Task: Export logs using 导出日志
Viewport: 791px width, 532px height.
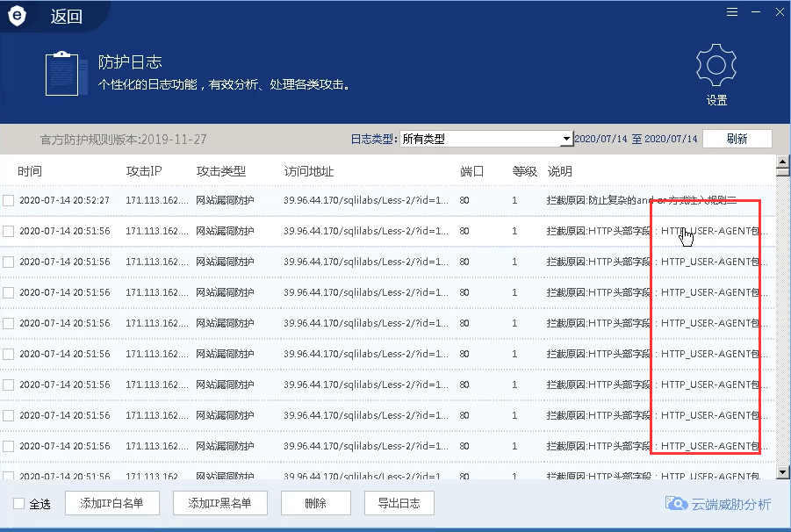Action: click(x=399, y=503)
